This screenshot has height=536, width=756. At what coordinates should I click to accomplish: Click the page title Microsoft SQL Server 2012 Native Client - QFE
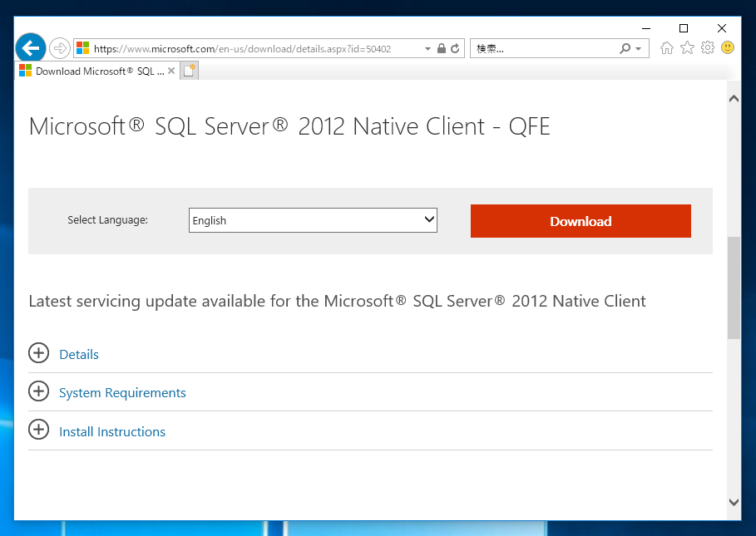pos(289,126)
